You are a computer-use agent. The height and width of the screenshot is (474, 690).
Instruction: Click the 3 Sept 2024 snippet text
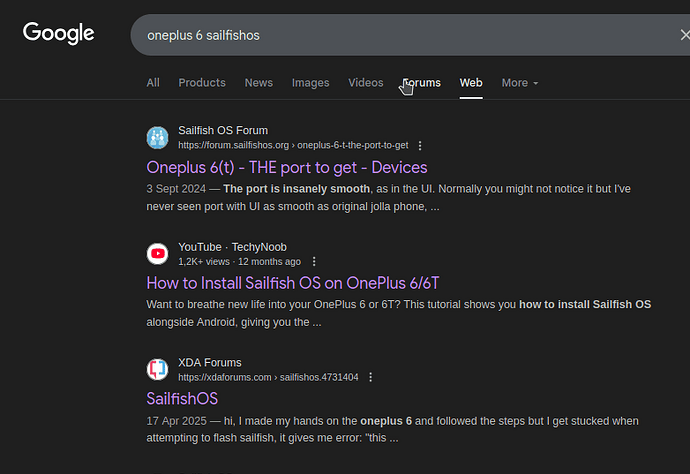(x=389, y=198)
